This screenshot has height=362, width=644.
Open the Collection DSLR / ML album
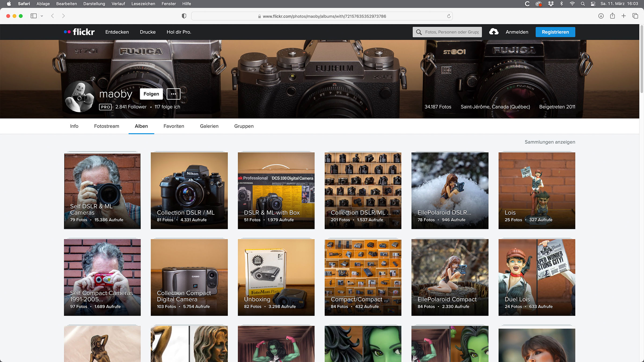click(189, 191)
